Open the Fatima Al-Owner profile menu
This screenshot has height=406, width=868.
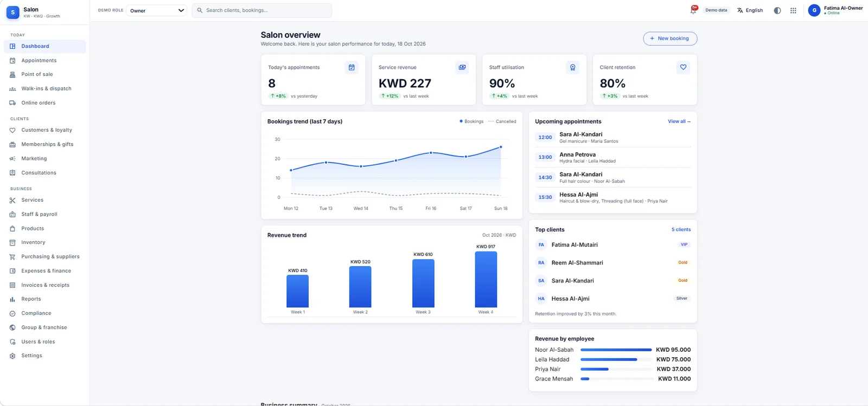coord(835,10)
